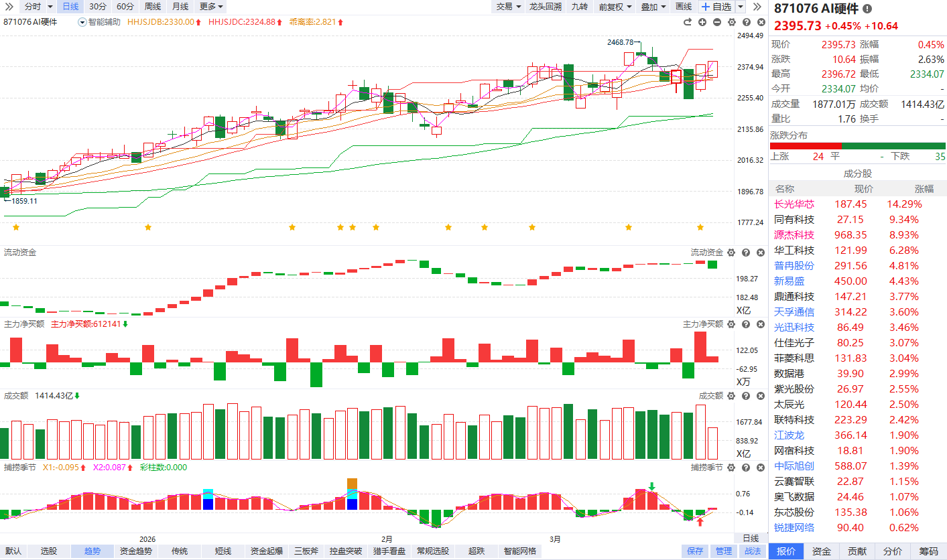Zoom in chart with plus circle icon
The width and height of the screenshot is (947, 560).
(702, 22)
